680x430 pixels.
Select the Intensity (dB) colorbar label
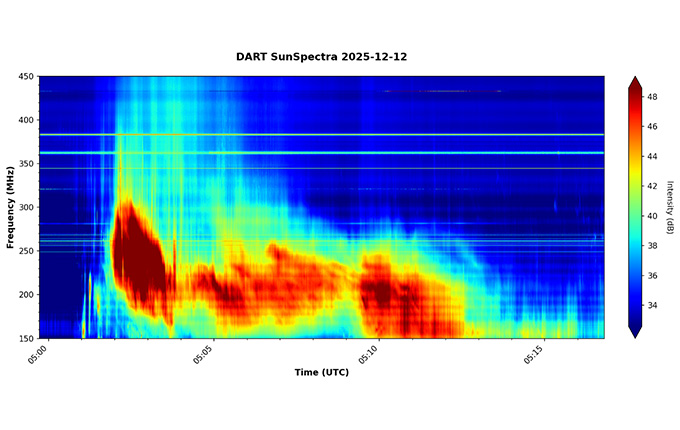(x=669, y=207)
